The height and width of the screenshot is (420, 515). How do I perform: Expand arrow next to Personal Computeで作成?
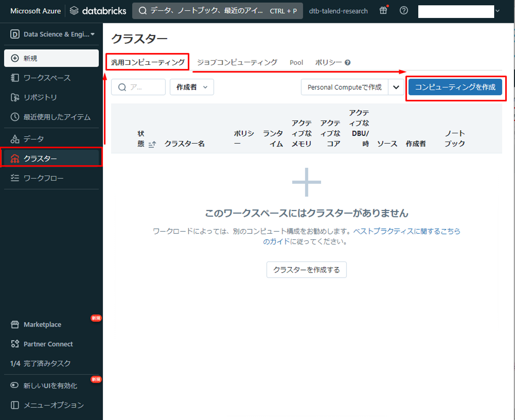(x=396, y=87)
